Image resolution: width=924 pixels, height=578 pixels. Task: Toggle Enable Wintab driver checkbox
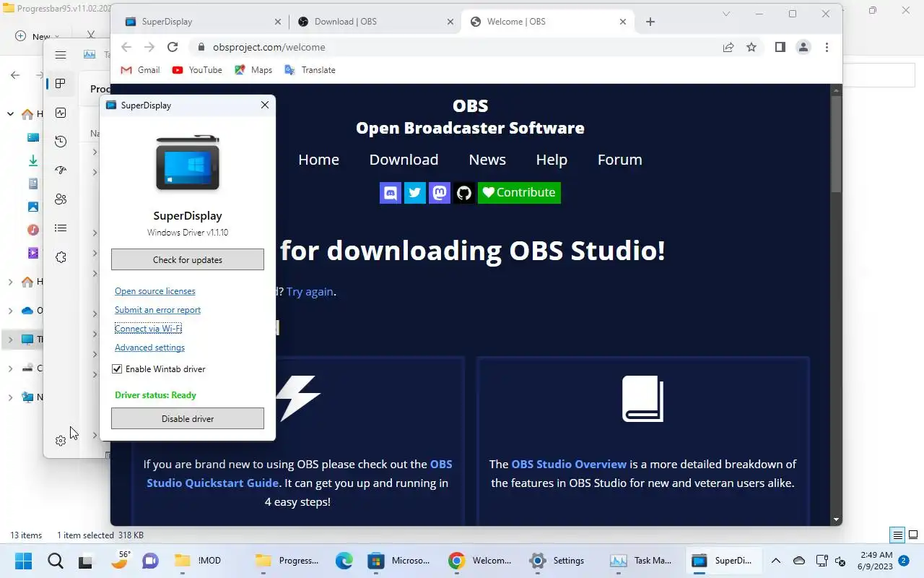click(x=117, y=369)
